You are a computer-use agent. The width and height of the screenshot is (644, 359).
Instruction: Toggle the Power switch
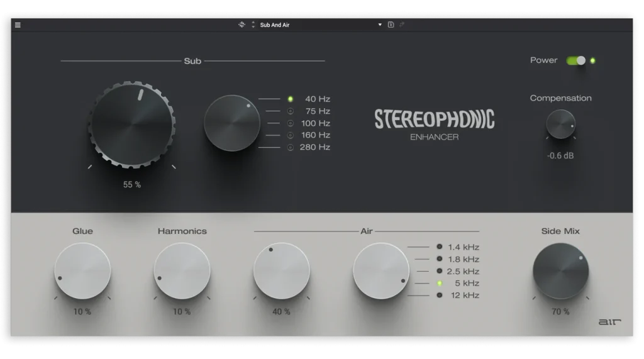(x=576, y=61)
